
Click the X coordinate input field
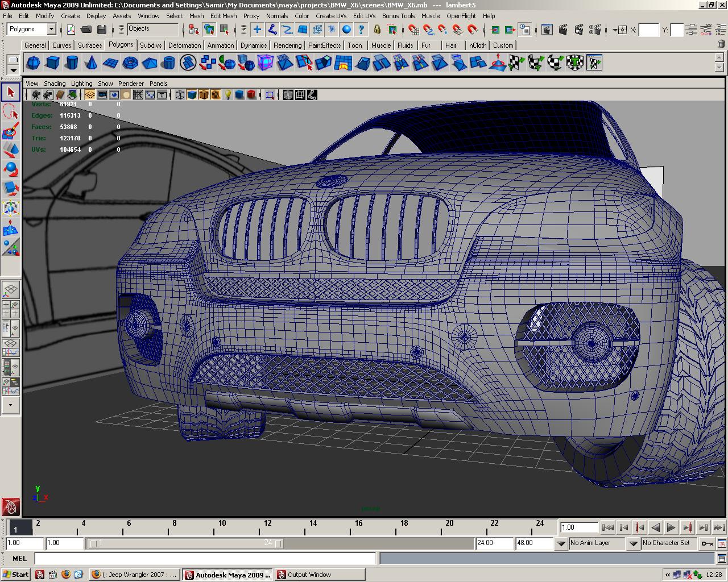[x=648, y=30]
